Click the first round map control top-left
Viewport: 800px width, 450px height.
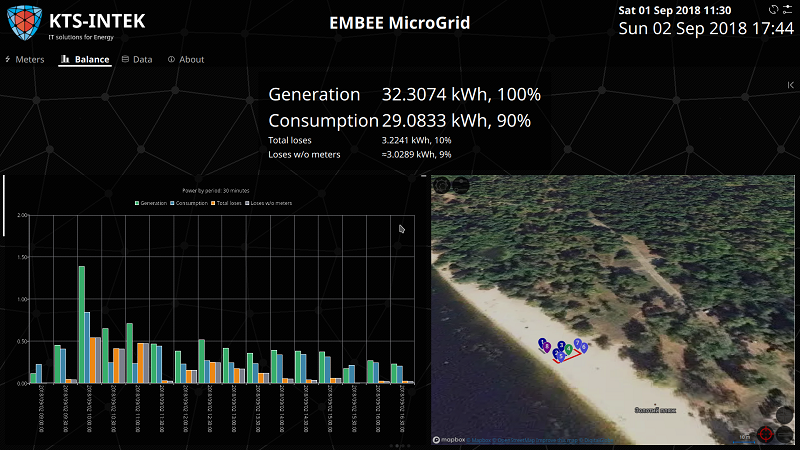pos(441,185)
